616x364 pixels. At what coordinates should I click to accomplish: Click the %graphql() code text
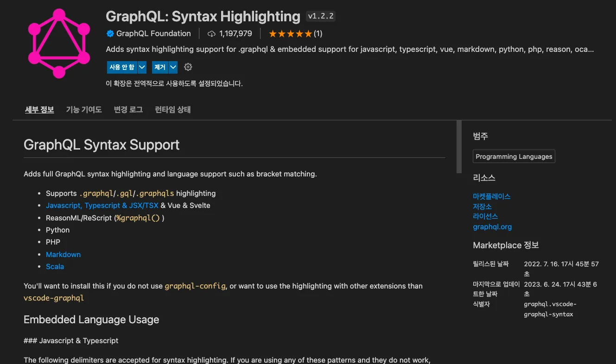138,218
